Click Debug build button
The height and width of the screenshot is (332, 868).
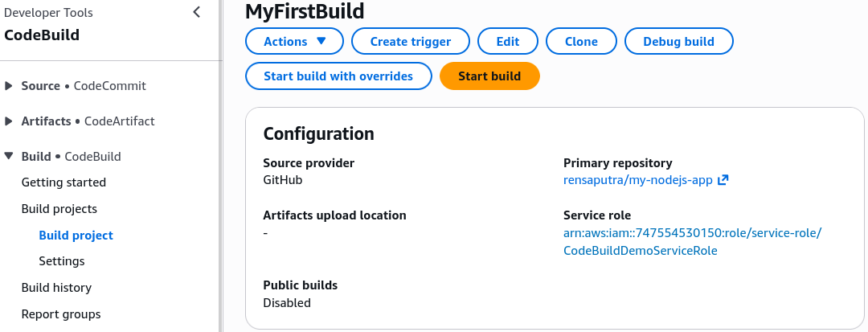point(678,42)
